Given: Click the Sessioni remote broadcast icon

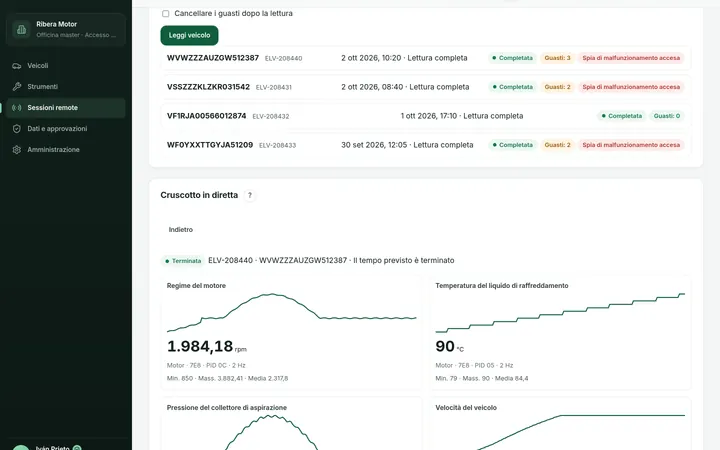Looking at the screenshot, I should click(17, 107).
